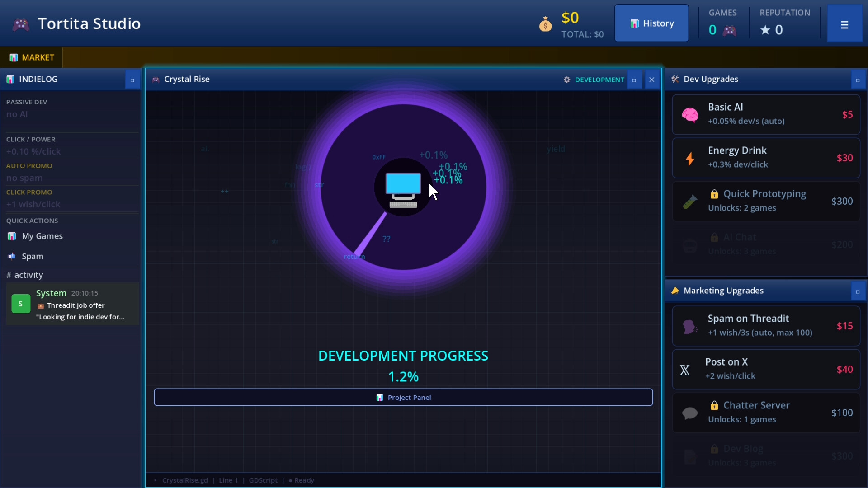Click the History button
The image size is (868, 488).
click(651, 23)
